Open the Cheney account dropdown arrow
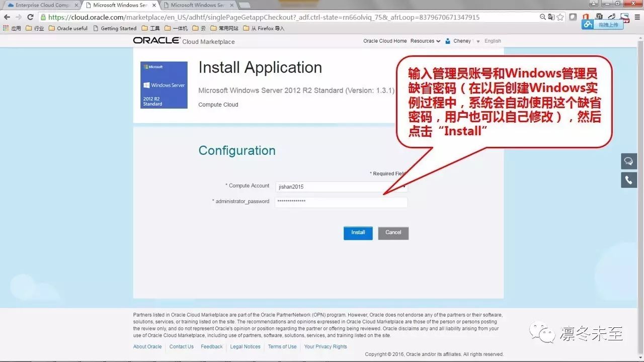 pos(478,41)
